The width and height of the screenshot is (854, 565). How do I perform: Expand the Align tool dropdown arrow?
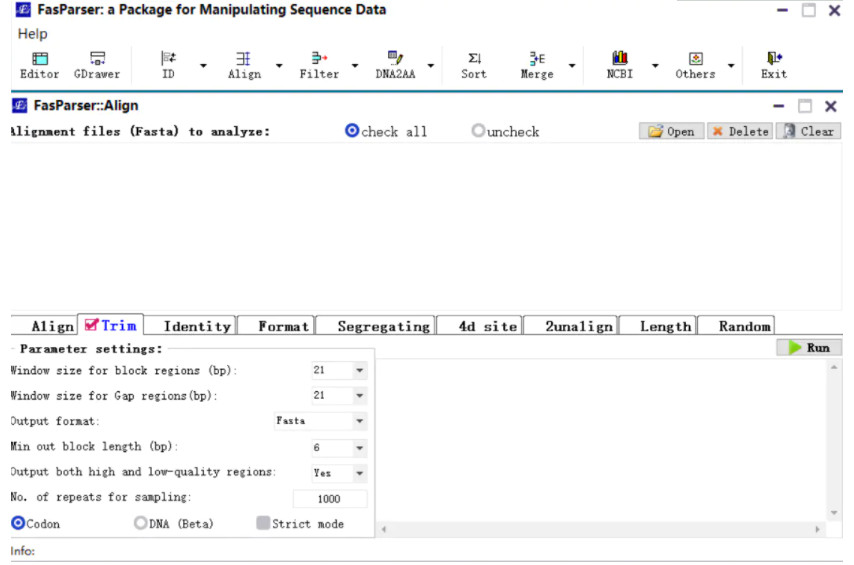(279, 66)
